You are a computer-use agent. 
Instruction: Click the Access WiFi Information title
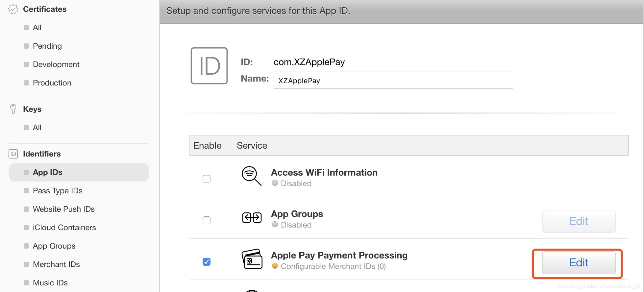(324, 172)
